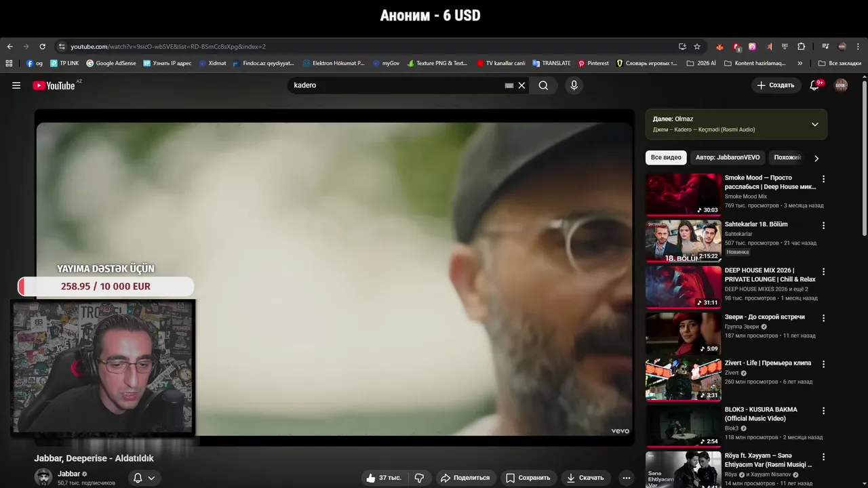Open options menu for Smoke Mood video
Viewport: 868px width, 488px height.
point(824,179)
